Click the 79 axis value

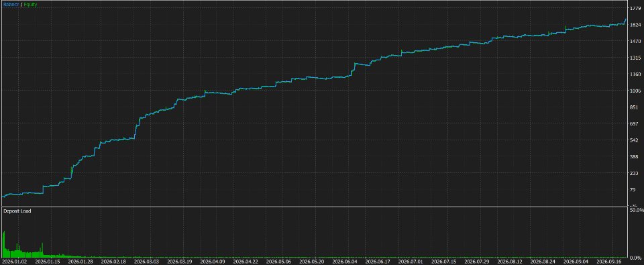coord(633,190)
